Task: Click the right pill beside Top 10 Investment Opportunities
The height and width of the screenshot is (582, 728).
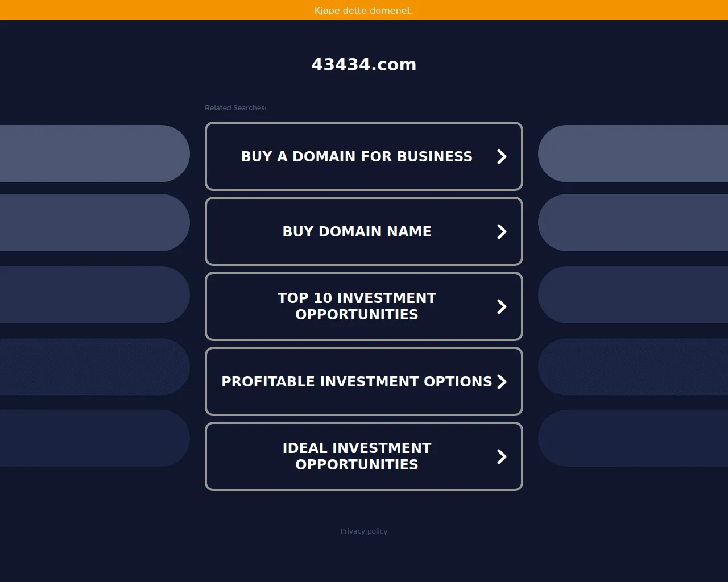Action: [x=633, y=294]
